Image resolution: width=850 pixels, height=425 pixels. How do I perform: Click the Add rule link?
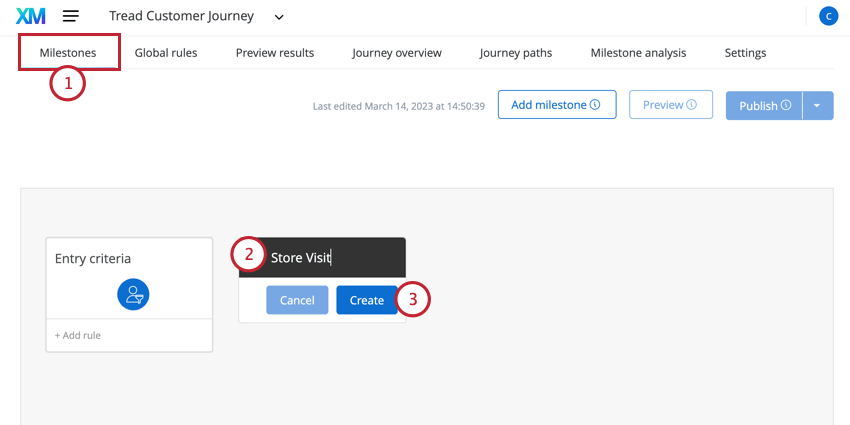click(78, 335)
